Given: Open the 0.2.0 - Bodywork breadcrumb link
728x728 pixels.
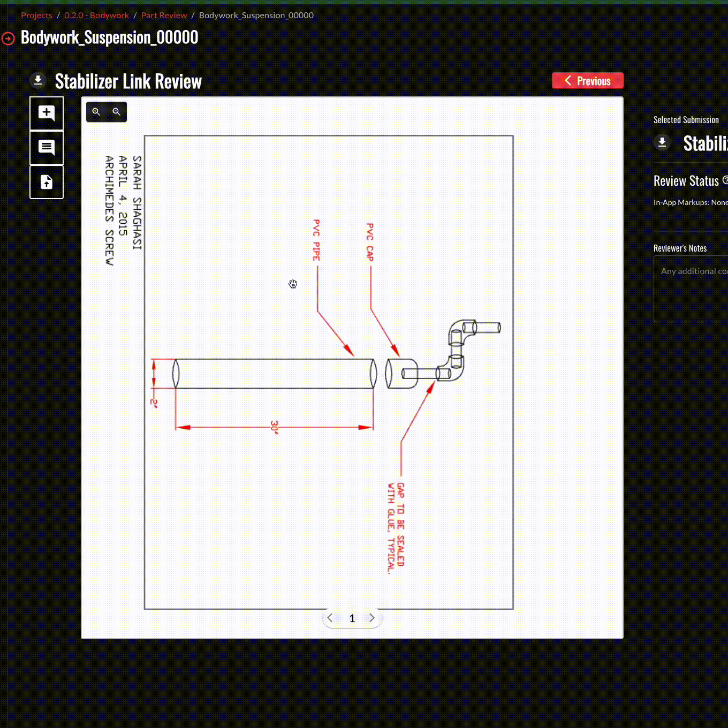Looking at the screenshot, I should tap(97, 15).
